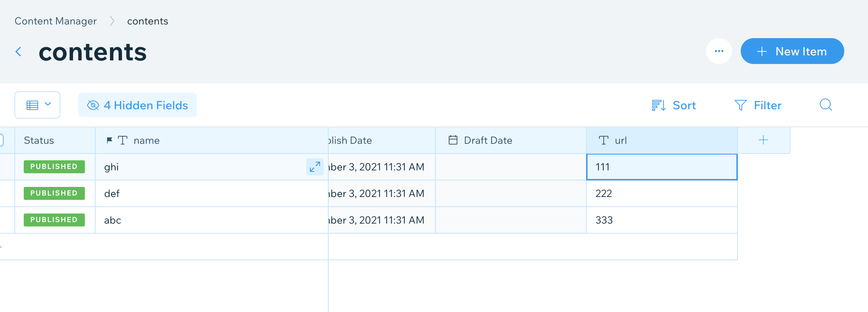Image resolution: width=868 pixels, height=312 pixels.
Task: Open the table view layout dropdown
Action: pyautogui.click(x=37, y=105)
